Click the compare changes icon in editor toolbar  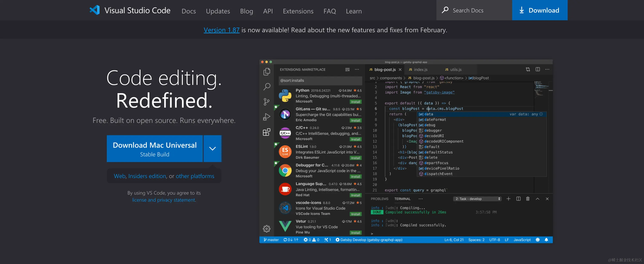(x=528, y=70)
